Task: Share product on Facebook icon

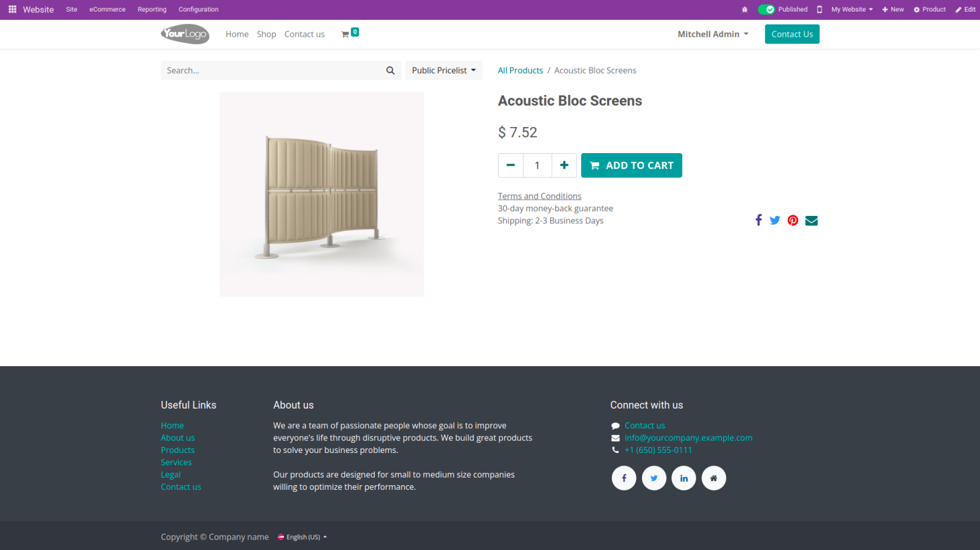Action: tap(758, 220)
